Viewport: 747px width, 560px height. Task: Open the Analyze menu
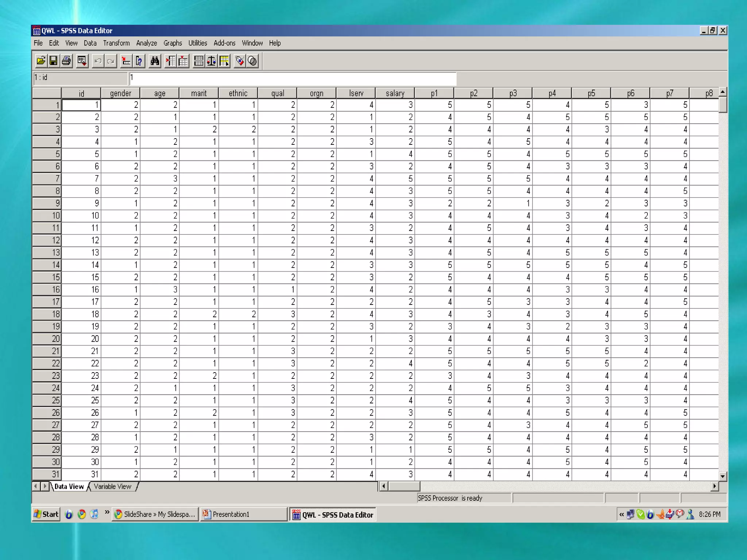click(146, 43)
